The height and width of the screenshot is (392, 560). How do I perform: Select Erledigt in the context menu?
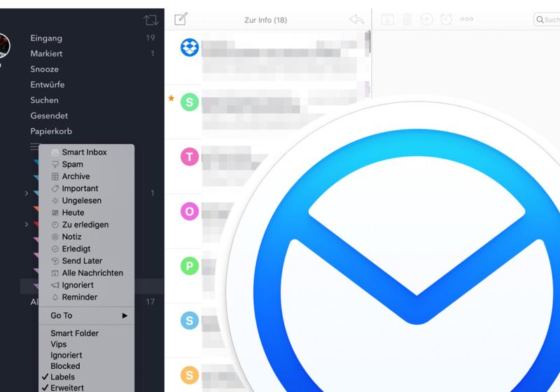click(x=76, y=249)
